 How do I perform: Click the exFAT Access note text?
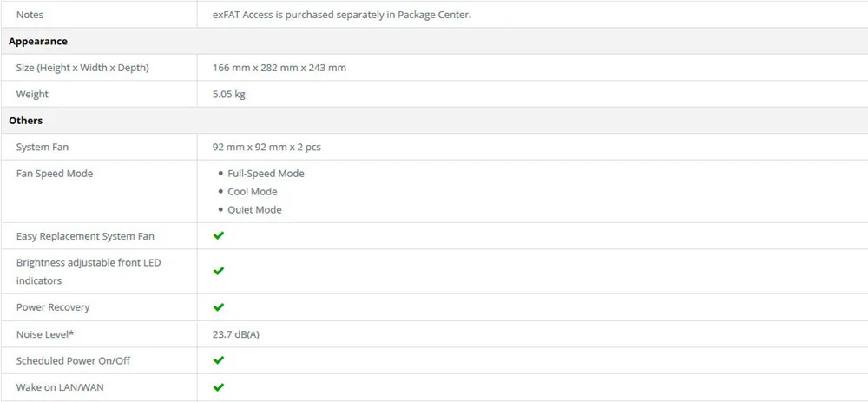[x=342, y=15]
